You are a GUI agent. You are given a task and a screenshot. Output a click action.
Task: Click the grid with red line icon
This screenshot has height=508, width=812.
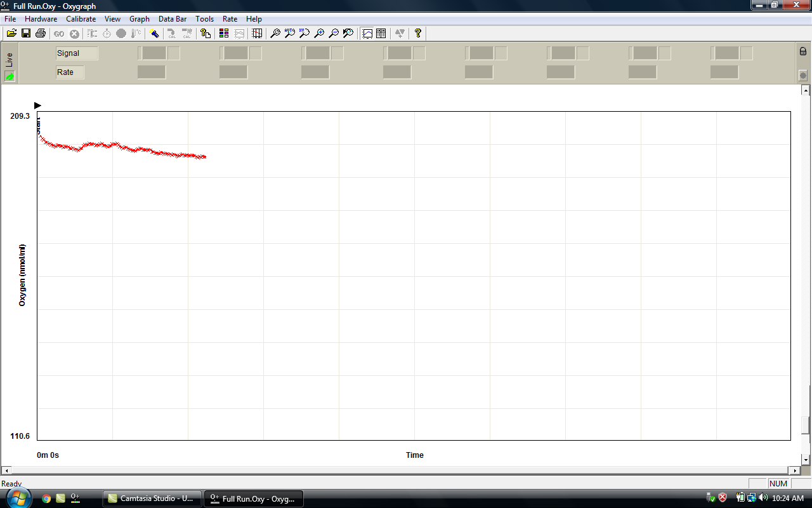point(257,33)
